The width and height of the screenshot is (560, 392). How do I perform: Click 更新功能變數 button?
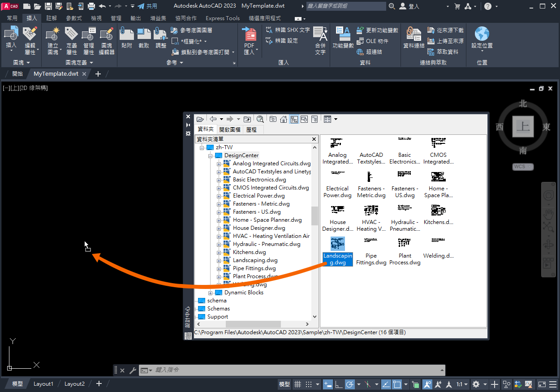pyautogui.click(x=377, y=30)
